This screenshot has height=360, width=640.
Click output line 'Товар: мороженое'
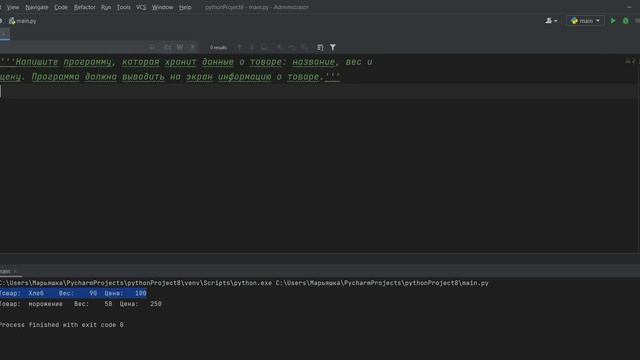80,304
